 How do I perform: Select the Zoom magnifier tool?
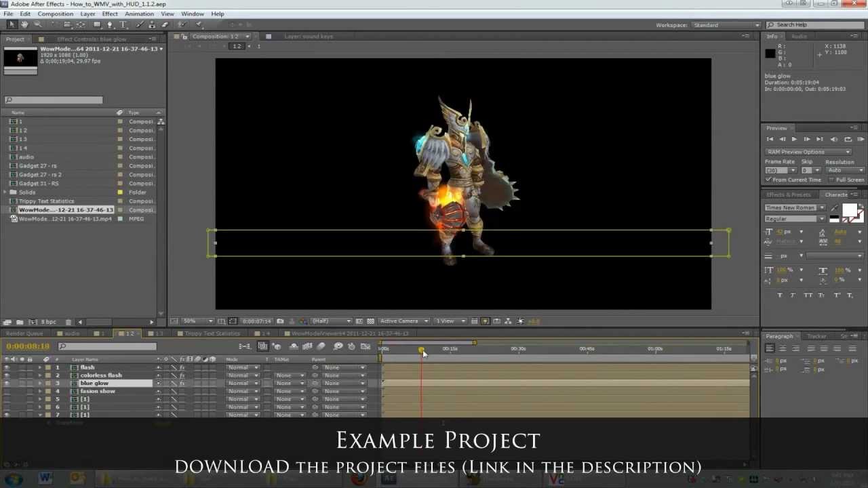38,25
